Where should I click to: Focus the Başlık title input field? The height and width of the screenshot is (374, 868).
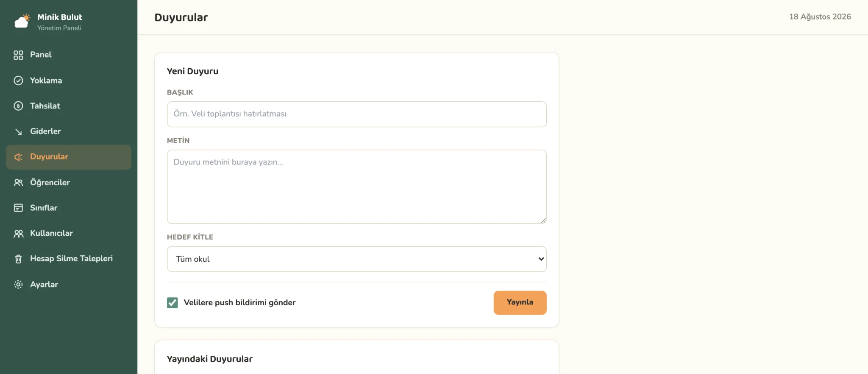pos(356,114)
